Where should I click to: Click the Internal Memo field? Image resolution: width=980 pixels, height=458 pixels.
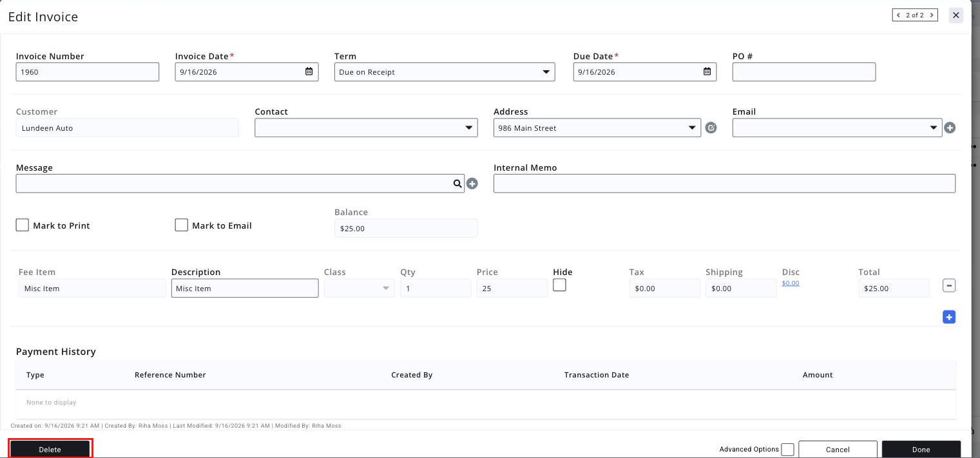724,184
